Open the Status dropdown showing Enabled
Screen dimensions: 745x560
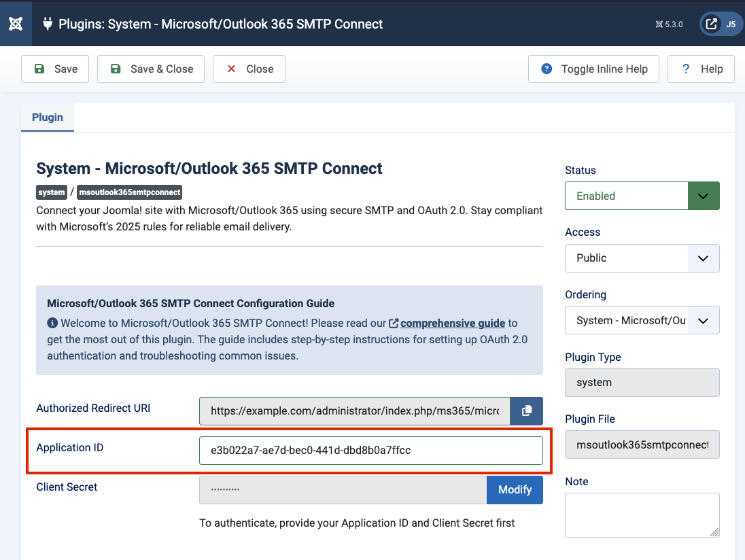642,196
